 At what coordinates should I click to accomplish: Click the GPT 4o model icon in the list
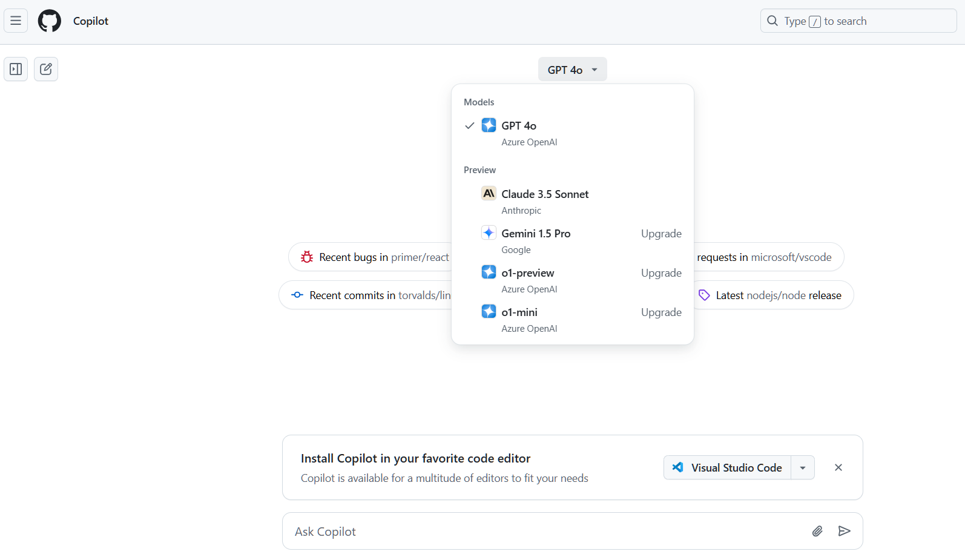pos(489,125)
